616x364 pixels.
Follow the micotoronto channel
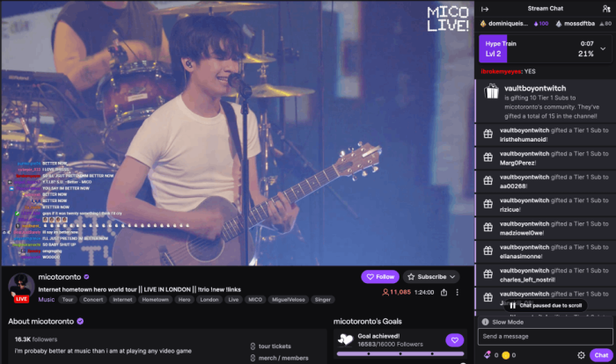(380, 277)
